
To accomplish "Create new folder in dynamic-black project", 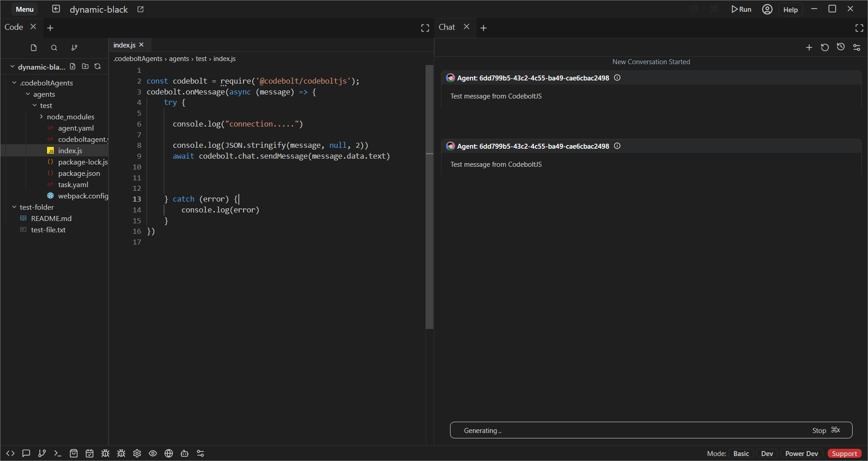I will pyautogui.click(x=85, y=66).
